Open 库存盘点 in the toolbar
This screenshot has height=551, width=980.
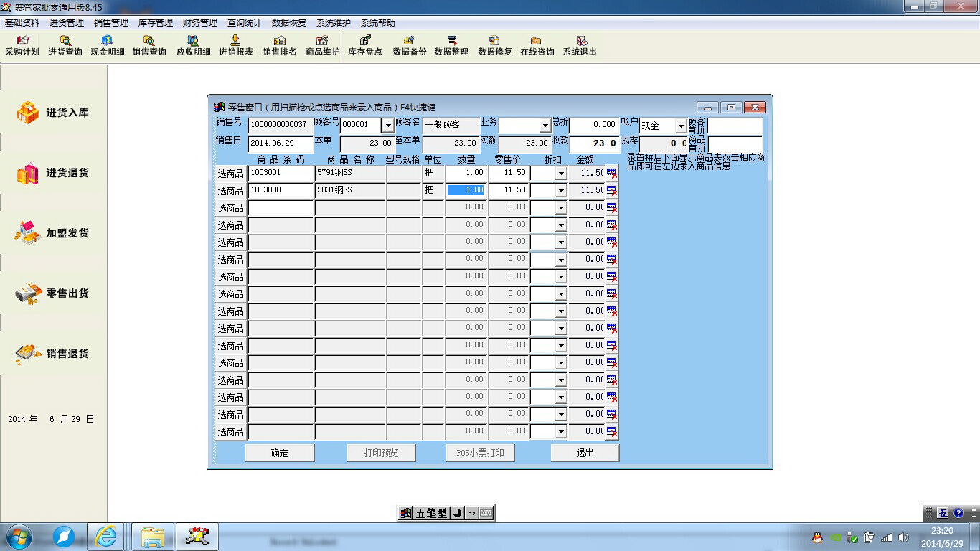pyautogui.click(x=365, y=46)
